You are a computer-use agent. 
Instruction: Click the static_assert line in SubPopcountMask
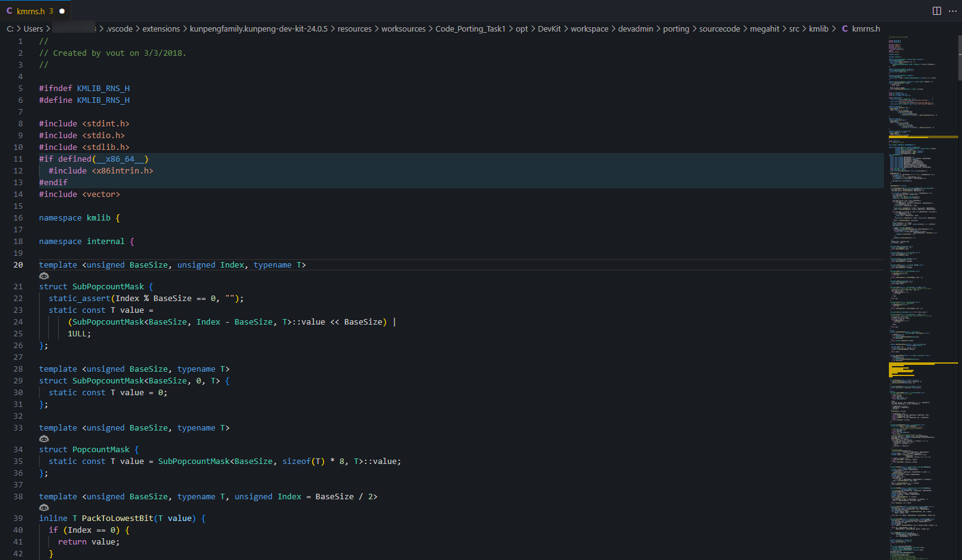(x=146, y=298)
